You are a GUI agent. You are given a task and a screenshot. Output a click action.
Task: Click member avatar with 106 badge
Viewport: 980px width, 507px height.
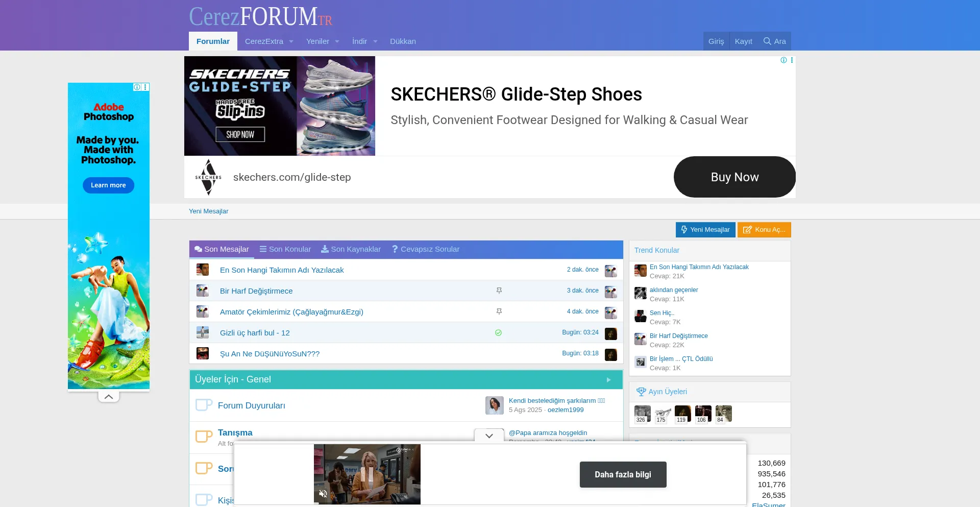(703, 414)
